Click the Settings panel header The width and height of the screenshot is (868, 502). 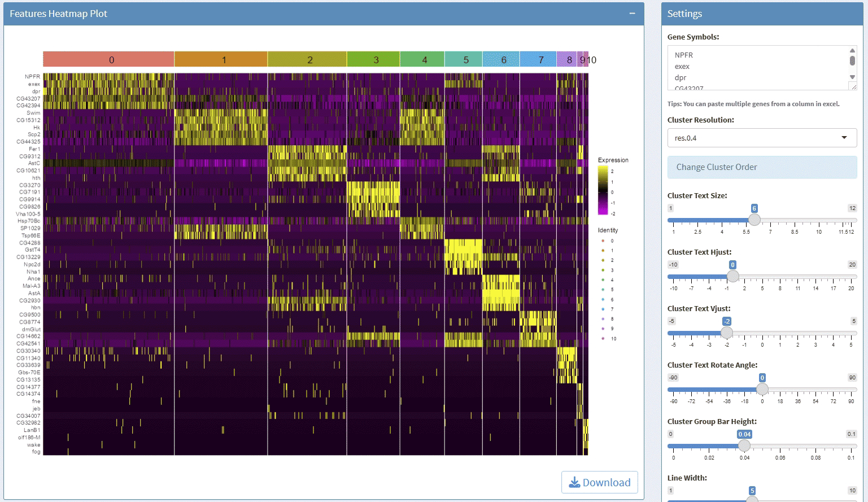tap(761, 14)
